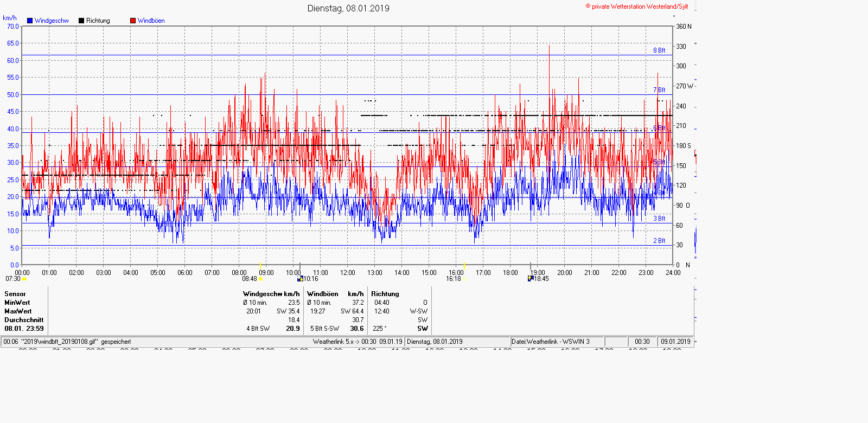Viewport: 868px width, 423px height.
Task: Click the blue Windgeschw legend swatch
Action: pos(30,21)
